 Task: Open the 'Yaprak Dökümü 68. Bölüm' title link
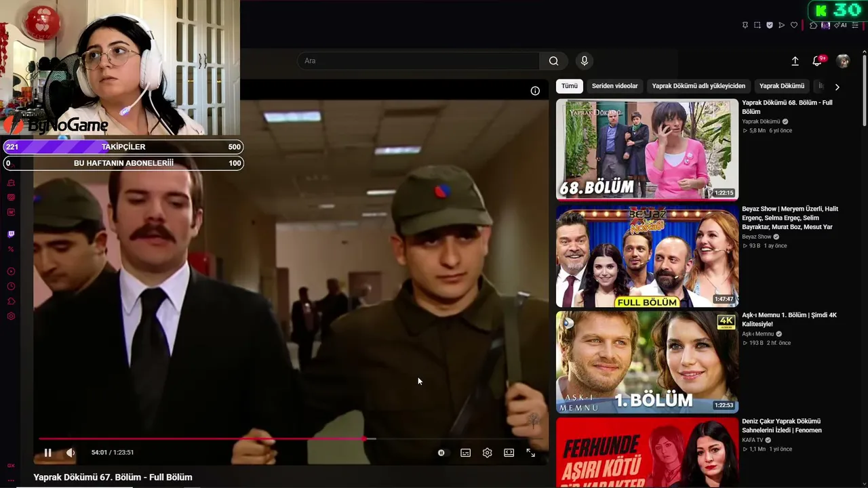coord(787,107)
